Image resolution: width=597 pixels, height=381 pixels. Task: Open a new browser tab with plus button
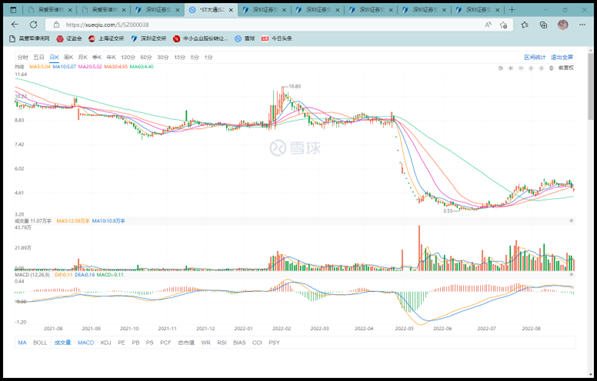512,10
